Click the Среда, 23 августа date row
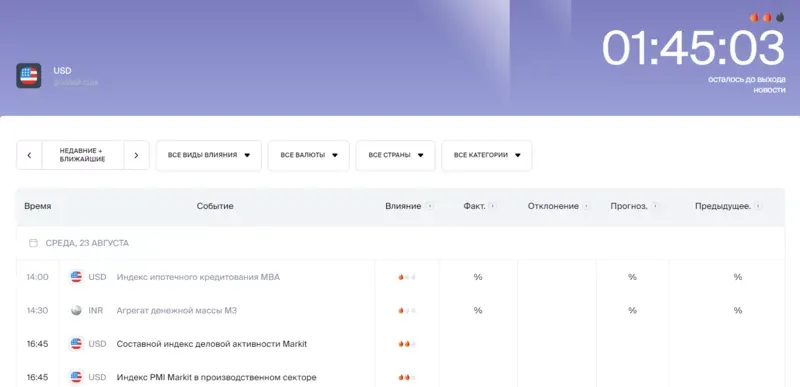The image size is (800, 387). click(401, 243)
